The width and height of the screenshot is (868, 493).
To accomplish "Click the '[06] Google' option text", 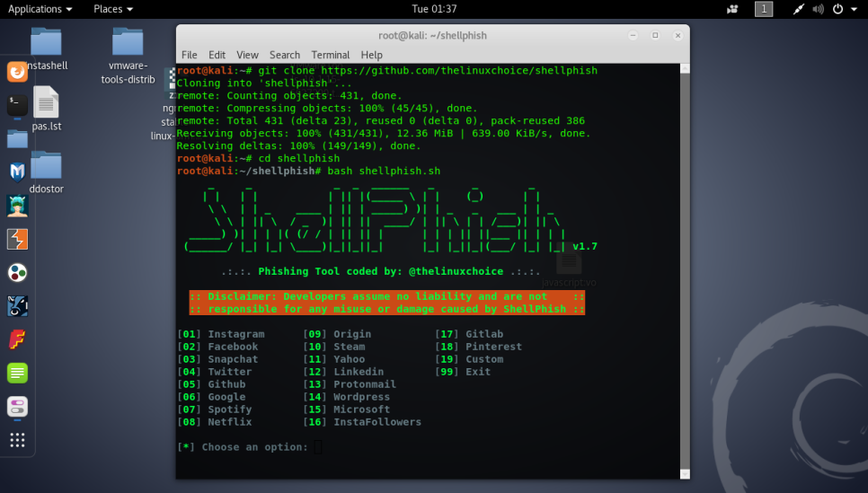I will click(x=211, y=397).
